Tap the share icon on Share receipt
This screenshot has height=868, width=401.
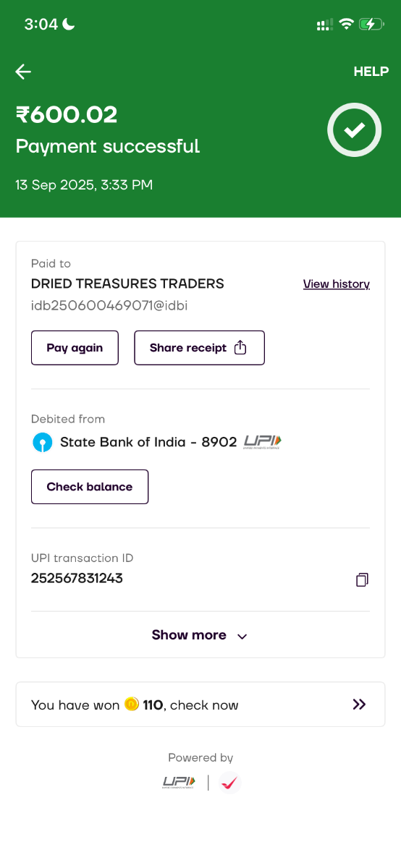[240, 348]
